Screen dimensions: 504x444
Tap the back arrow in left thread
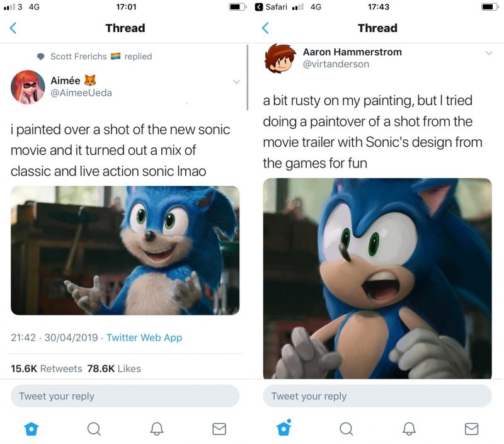pyautogui.click(x=13, y=28)
